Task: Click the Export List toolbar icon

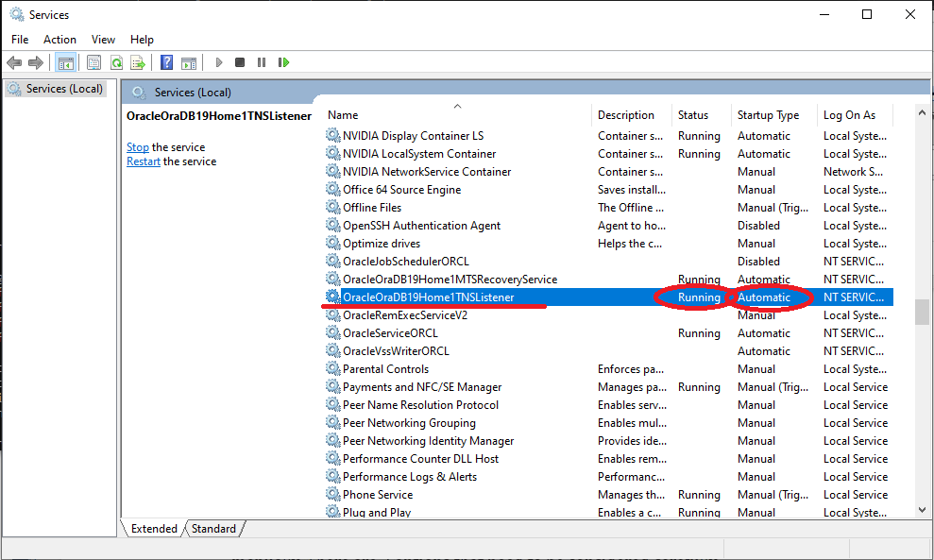Action: (x=138, y=63)
